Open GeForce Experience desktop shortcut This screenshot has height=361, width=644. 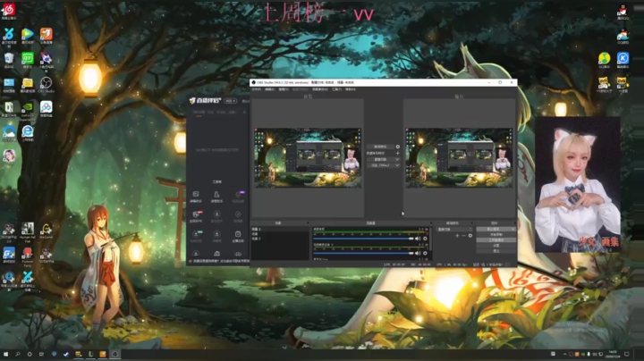[x=28, y=110]
